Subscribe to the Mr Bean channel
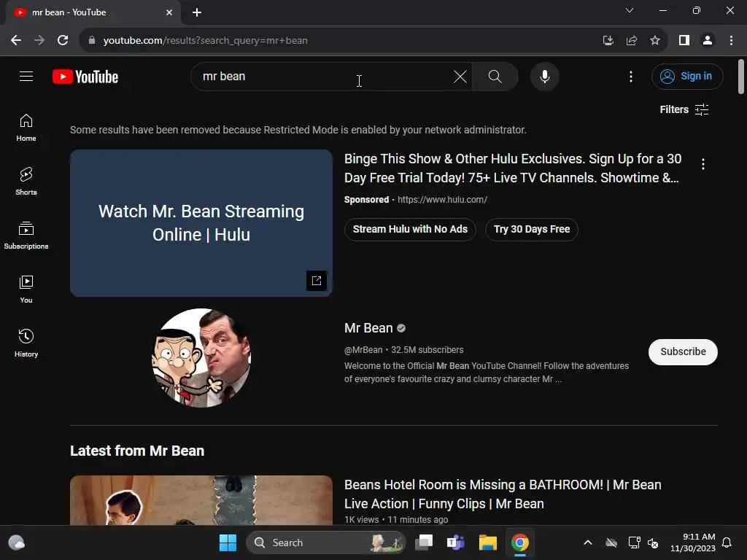This screenshot has width=747, height=560. pyautogui.click(x=683, y=352)
